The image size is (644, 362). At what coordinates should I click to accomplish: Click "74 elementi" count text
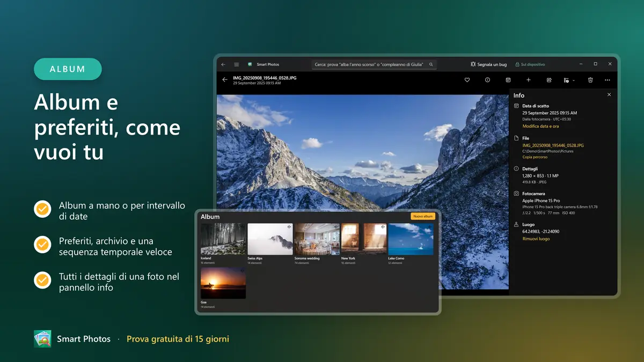(302, 263)
